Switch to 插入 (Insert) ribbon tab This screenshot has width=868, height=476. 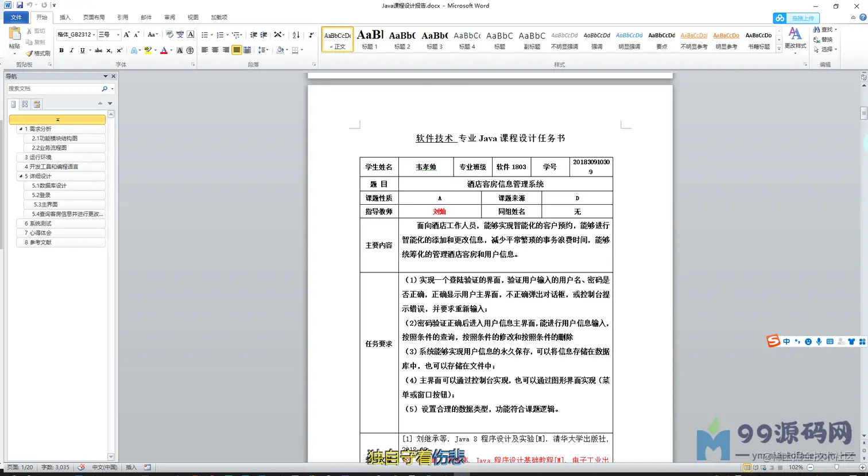click(x=65, y=17)
